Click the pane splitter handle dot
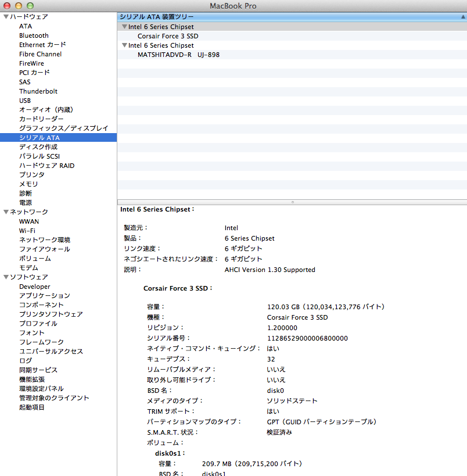Viewport: 467px width, 476px height. pos(292,202)
